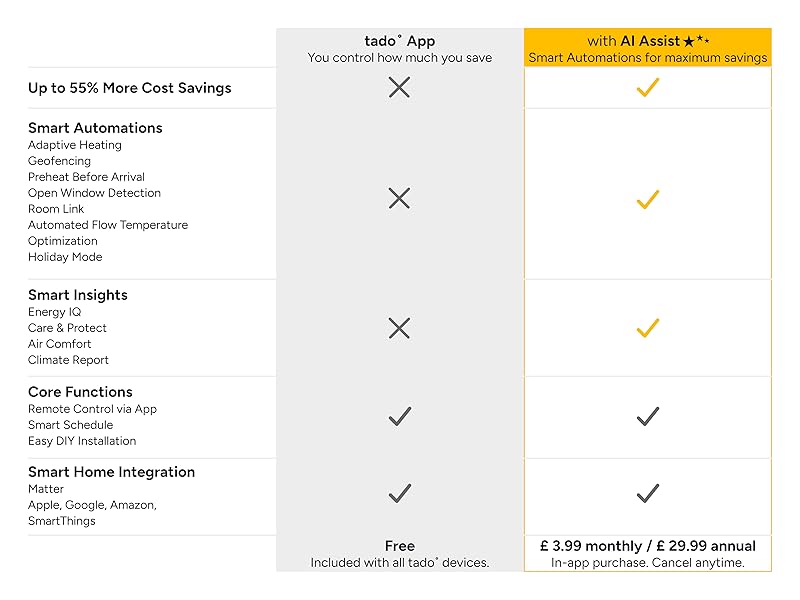
Task: Select the yellow checkmark for Smart Automations
Action: (x=648, y=200)
